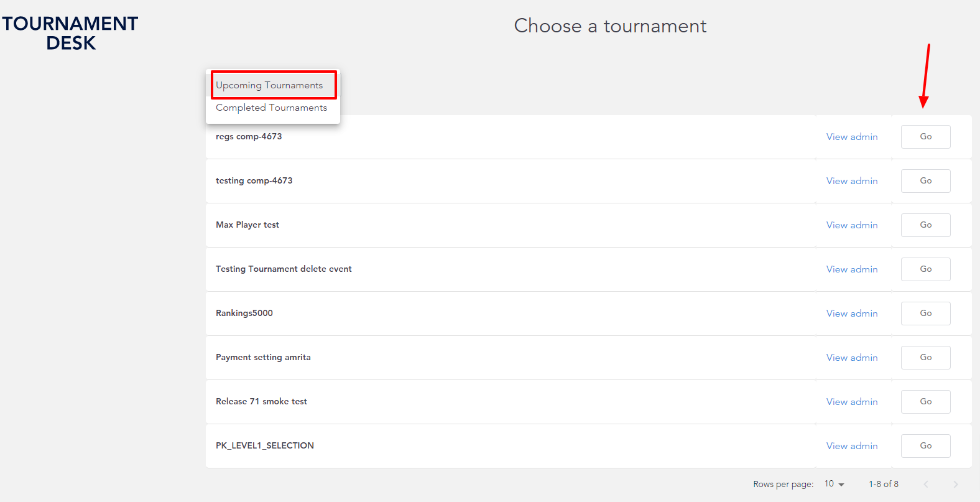Open View admin for Release 71 smoke test
Screen dimensions: 980x502
[x=852, y=402]
